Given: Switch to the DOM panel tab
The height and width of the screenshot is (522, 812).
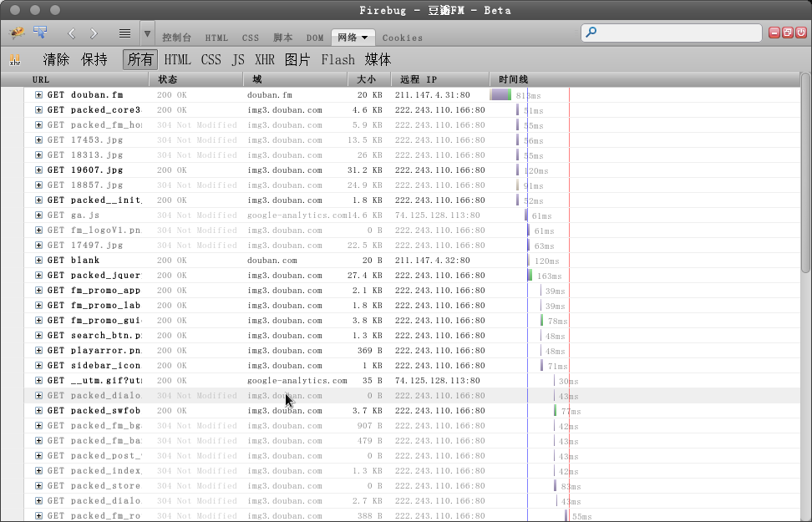Looking at the screenshot, I should [x=315, y=38].
